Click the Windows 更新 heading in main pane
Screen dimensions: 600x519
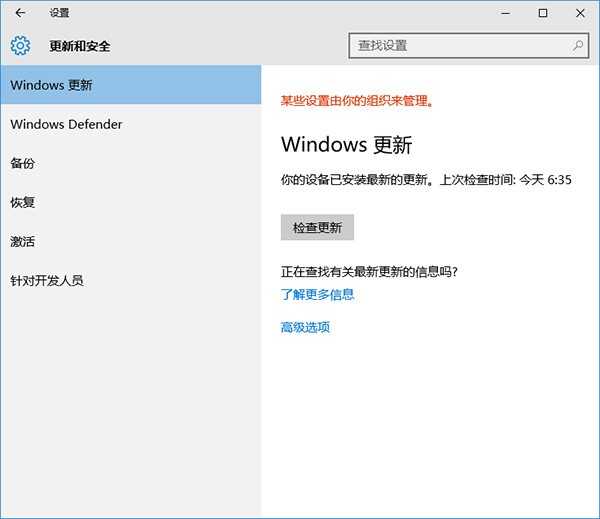[x=346, y=144]
